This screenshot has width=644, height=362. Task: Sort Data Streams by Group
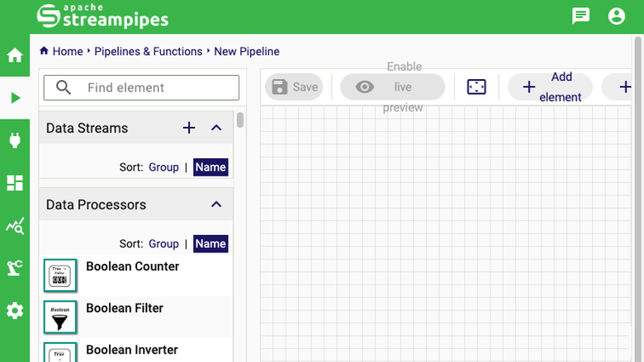click(x=163, y=167)
